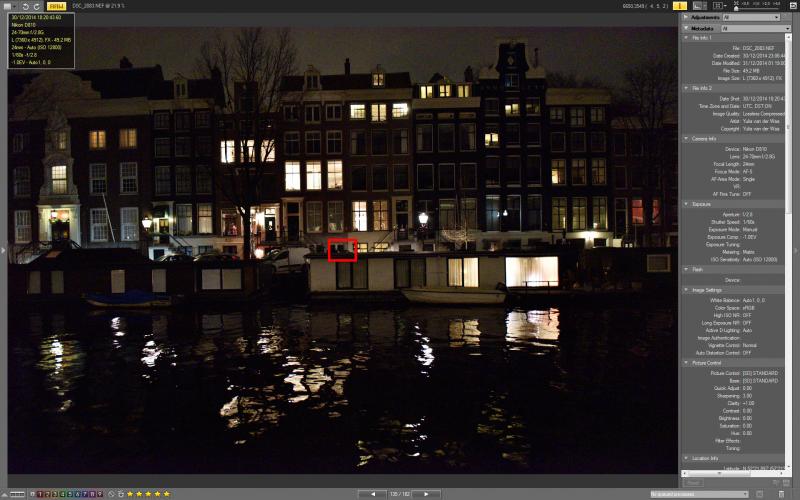Click the Nikon D810 line in overlay

(x=24, y=24)
